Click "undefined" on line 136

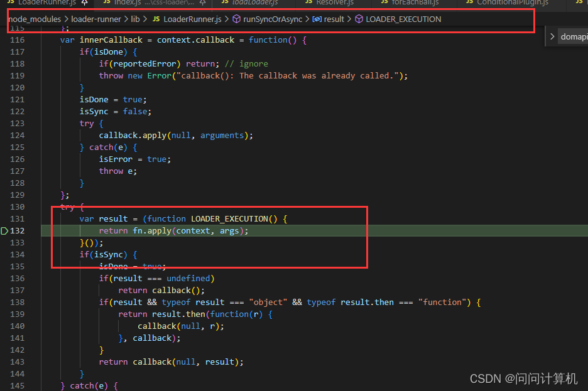[188, 278]
